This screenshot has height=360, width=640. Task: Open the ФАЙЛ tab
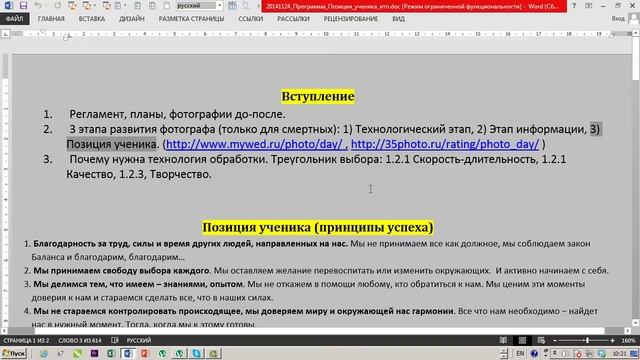(14, 19)
